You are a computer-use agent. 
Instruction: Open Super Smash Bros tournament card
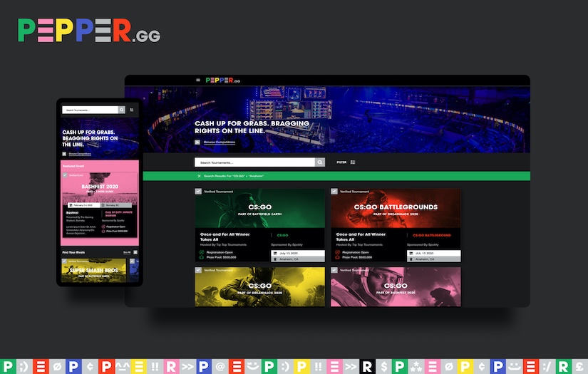[x=94, y=271]
